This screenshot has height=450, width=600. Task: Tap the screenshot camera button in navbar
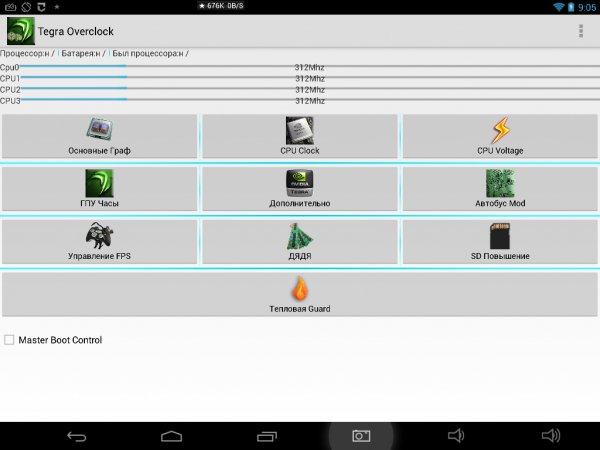[x=361, y=436]
